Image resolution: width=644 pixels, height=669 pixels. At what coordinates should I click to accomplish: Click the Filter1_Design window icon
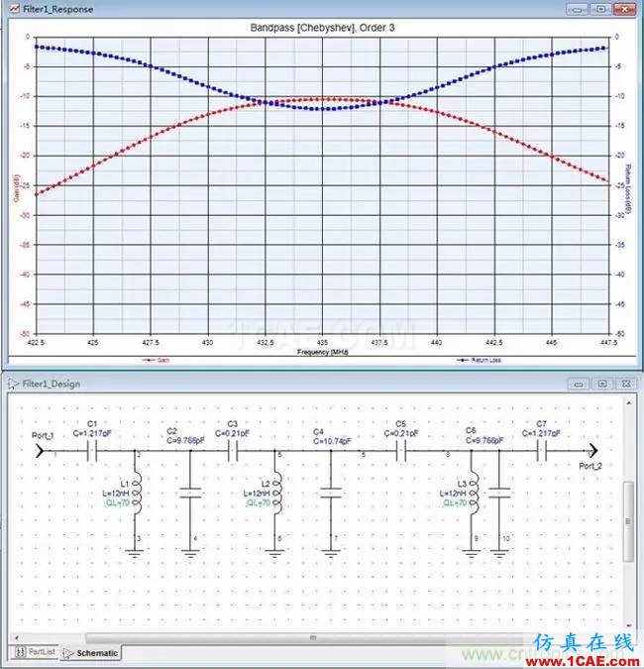point(13,384)
